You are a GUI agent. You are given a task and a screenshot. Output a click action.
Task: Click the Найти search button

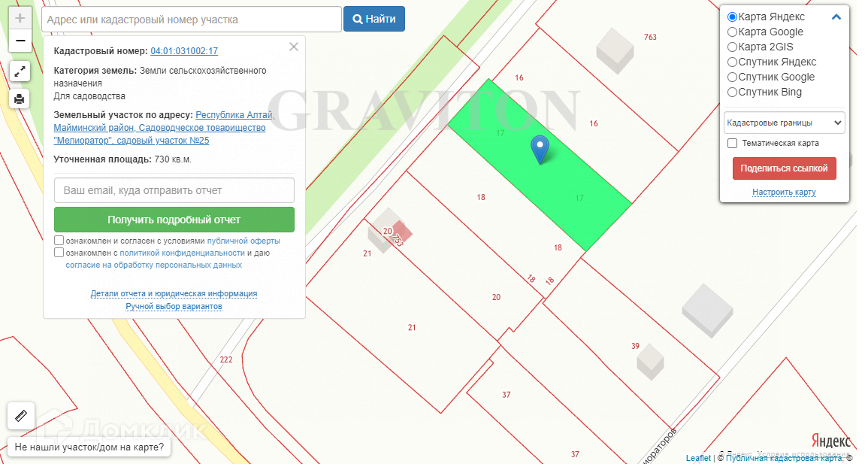(x=374, y=19)
